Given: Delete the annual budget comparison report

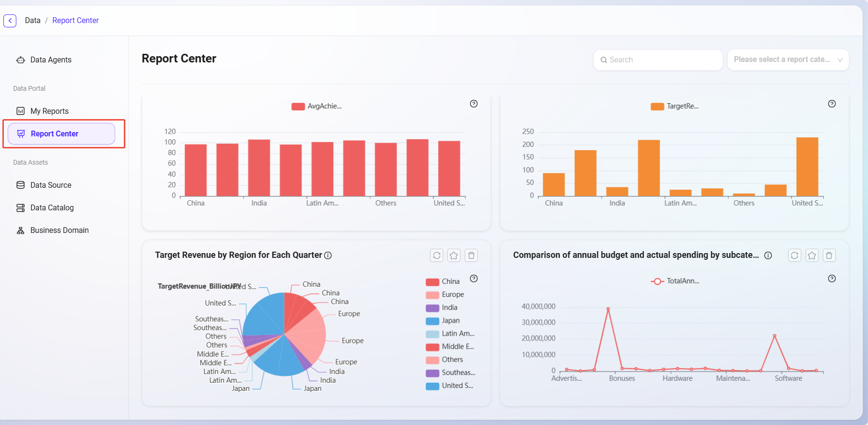Looking at the screenshot, I should [829, 255].
